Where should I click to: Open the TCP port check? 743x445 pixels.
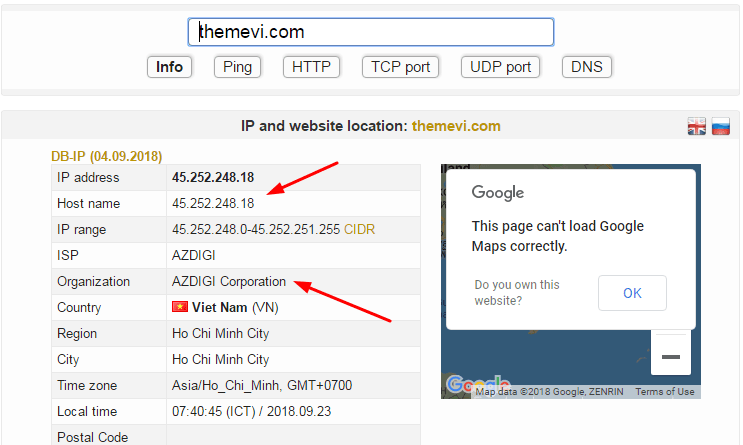tap(400, 67)
